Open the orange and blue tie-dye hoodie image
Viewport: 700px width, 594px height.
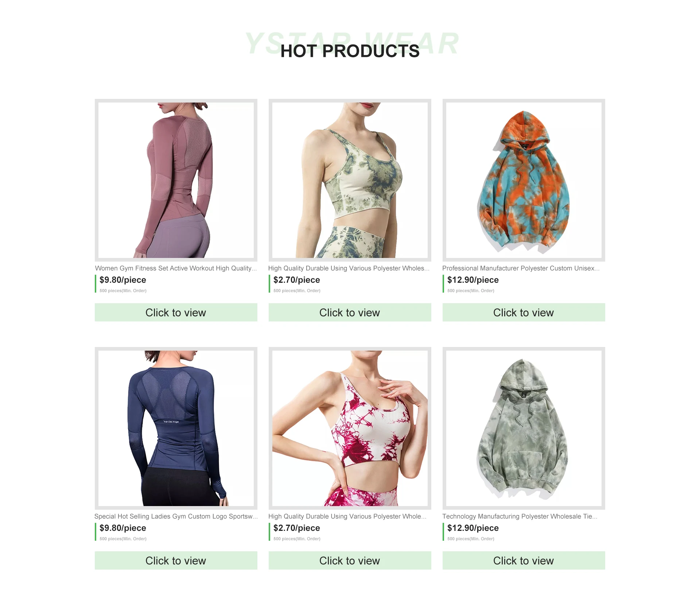point(524,180)
